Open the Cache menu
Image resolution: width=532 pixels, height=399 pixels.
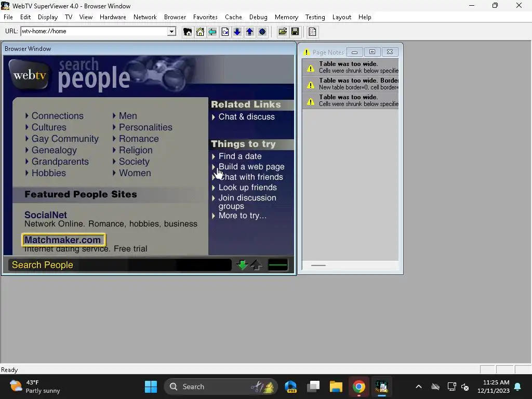pyautogui.click(x=233, y=17)
